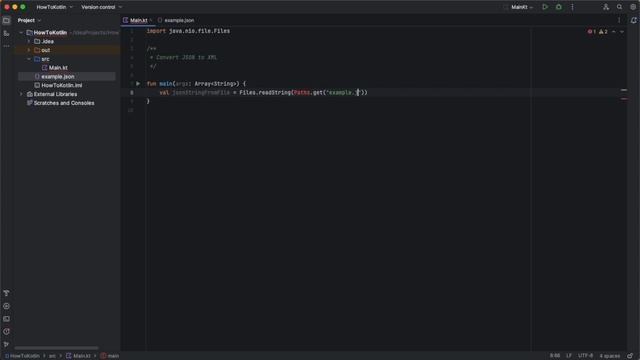
Task: Click the 'Convert JSON to XML' comment
Action: tap(187, 58)
